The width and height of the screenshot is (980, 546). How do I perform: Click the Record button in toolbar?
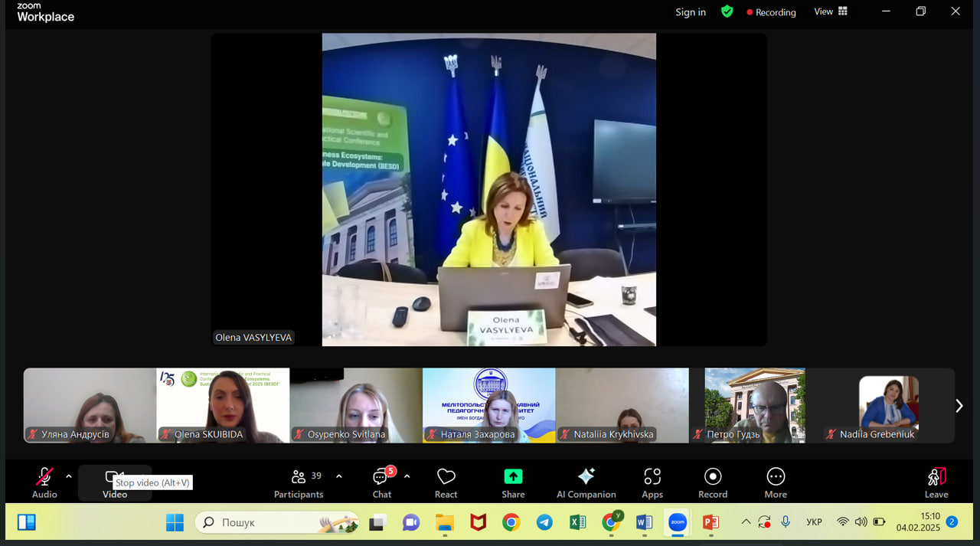(x=713, y=482)
